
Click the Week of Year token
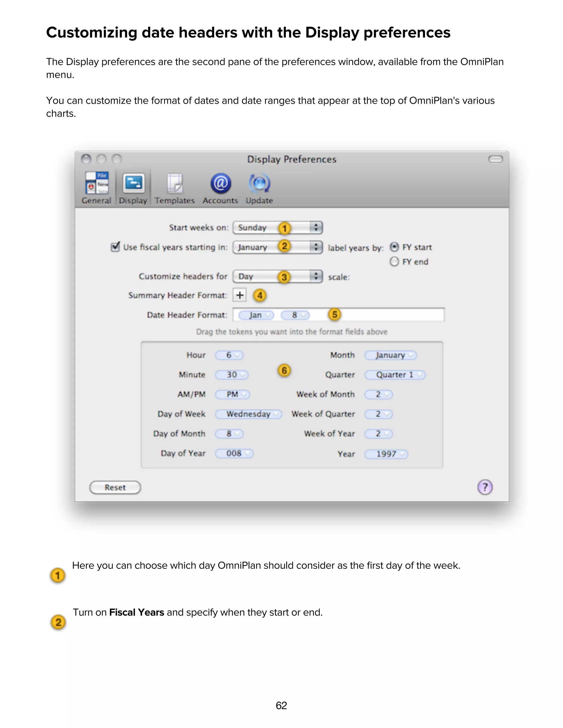click(379, 434)
